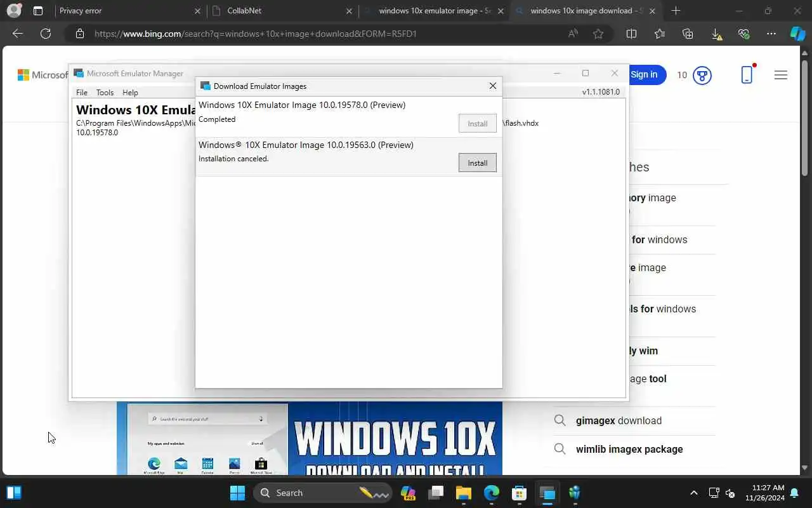The image size is (812, 508).
Task: Open Microsoft Edge from taskbar
Action: coord(492,493)
